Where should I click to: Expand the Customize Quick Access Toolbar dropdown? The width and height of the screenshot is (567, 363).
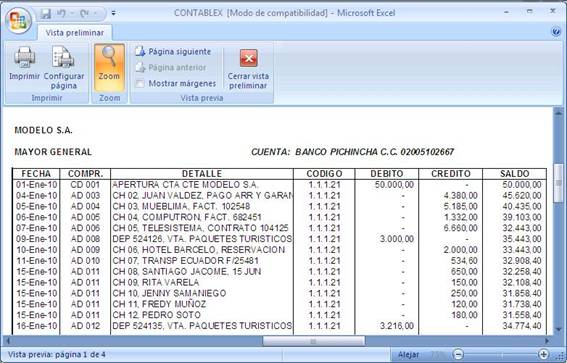point(113,13)
